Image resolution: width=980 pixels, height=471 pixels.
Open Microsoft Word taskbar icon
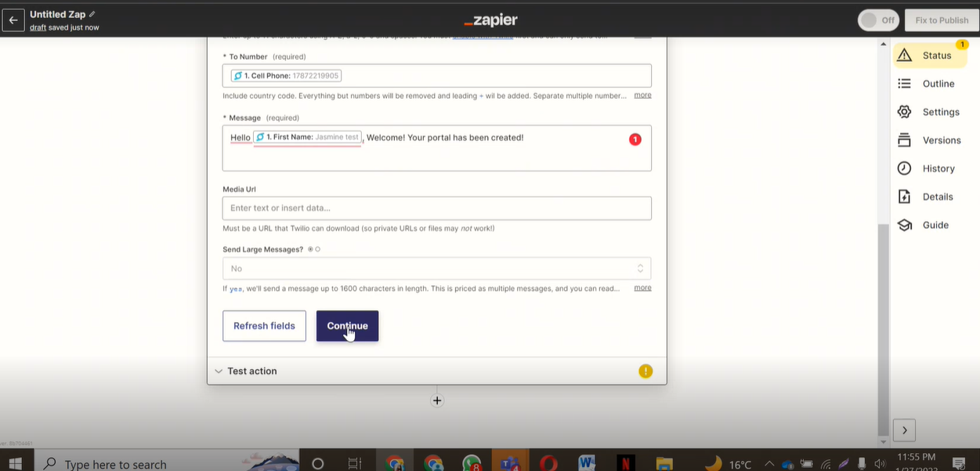point(587,463)
